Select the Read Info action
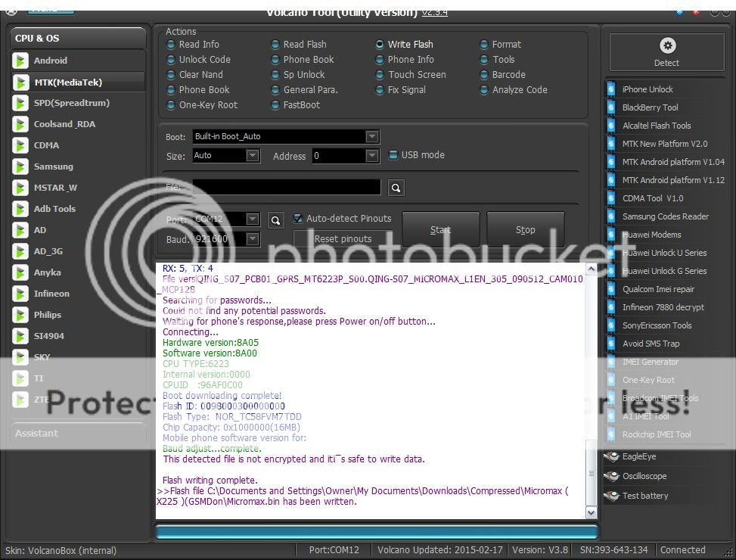This screenshot has width=736, height=560. pos(193,45)
